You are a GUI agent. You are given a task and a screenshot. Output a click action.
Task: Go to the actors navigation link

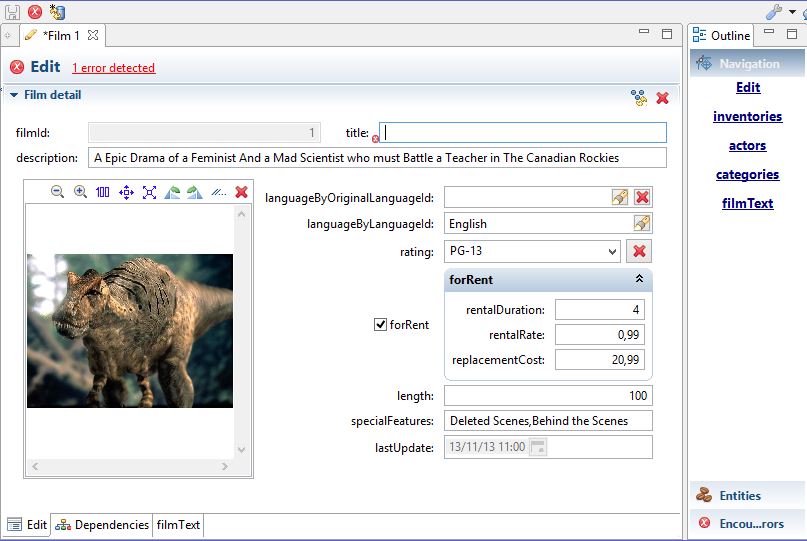[x=747, y=145]
